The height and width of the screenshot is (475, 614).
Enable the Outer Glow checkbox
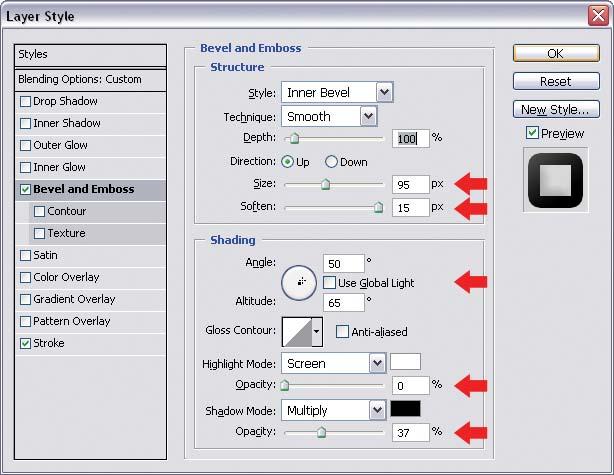(x=25, y=145)
